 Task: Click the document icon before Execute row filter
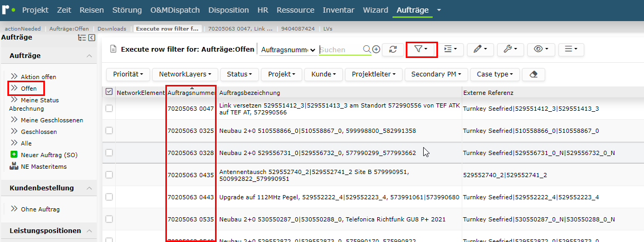click(x=113, y=49)
